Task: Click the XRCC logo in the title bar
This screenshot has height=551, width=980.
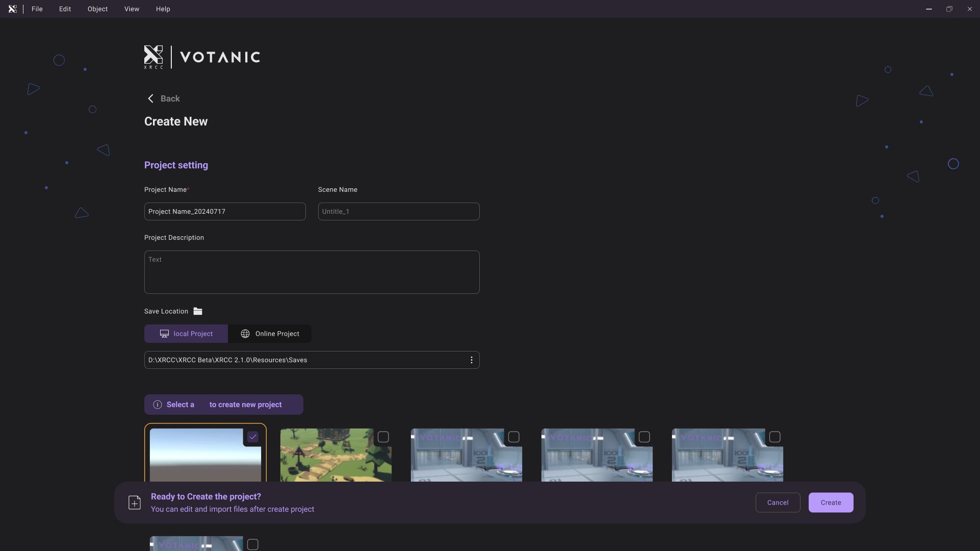Action: pyautogui.click(x=12, y=9)
